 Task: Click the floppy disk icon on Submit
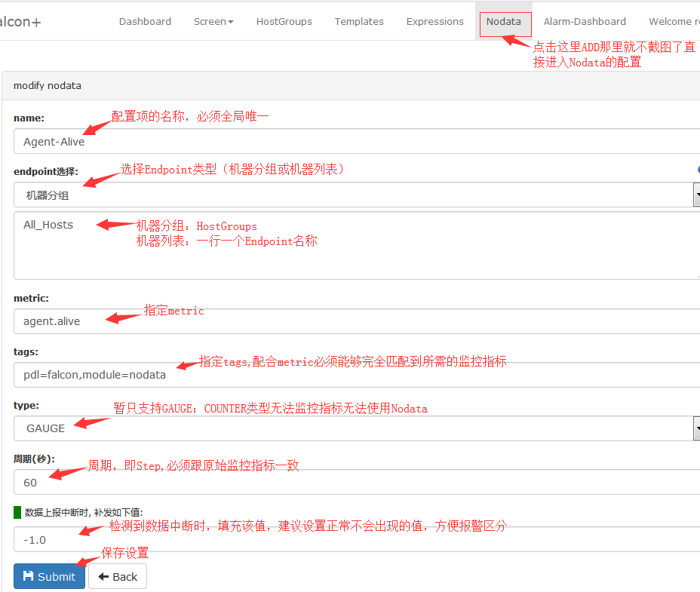(x=29, y=576)
